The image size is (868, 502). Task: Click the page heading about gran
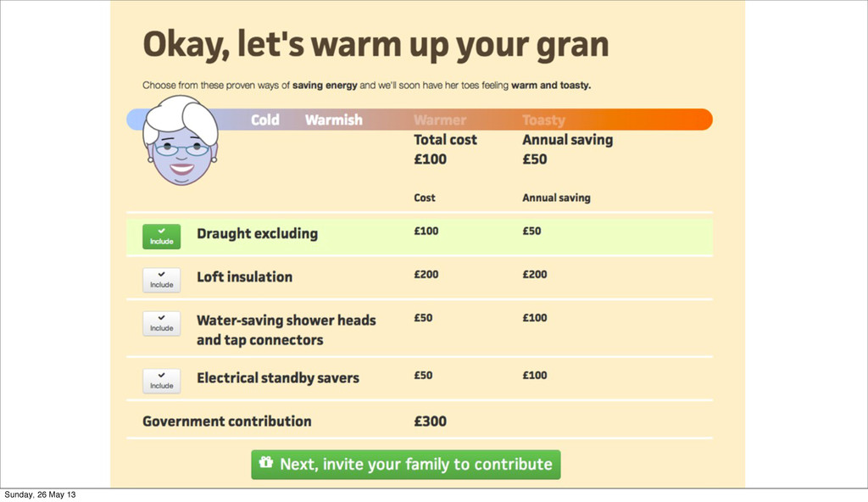(x=376, y=44)
